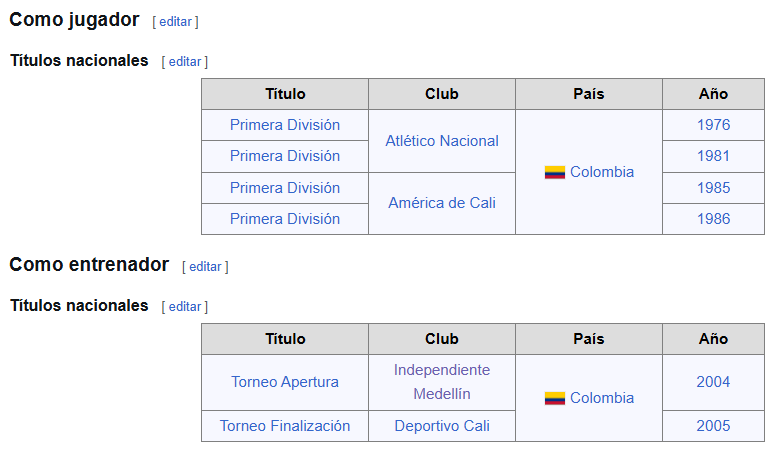Open the Torneo Finalización link
Screen dimensions: 777x456
pyautogui.click(x=285, y=426)
